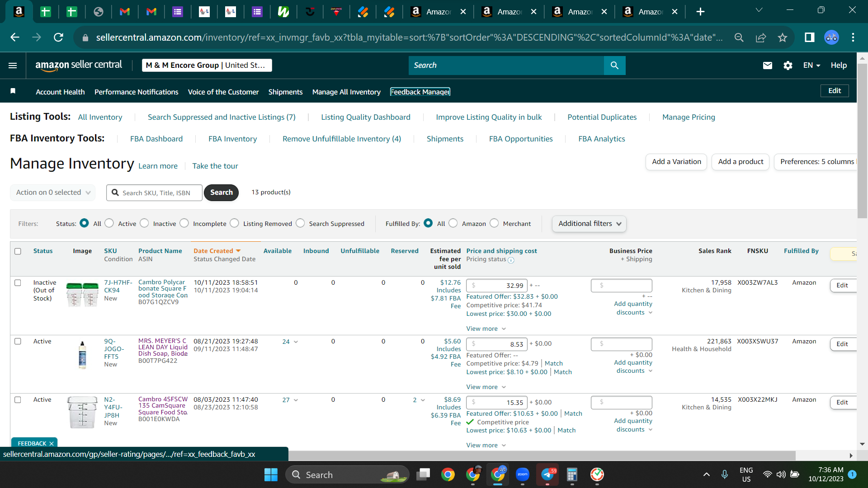Click the vertical page scrollbar thumb
The height and width of the screenshot is (488, 868).
[862, 141]
